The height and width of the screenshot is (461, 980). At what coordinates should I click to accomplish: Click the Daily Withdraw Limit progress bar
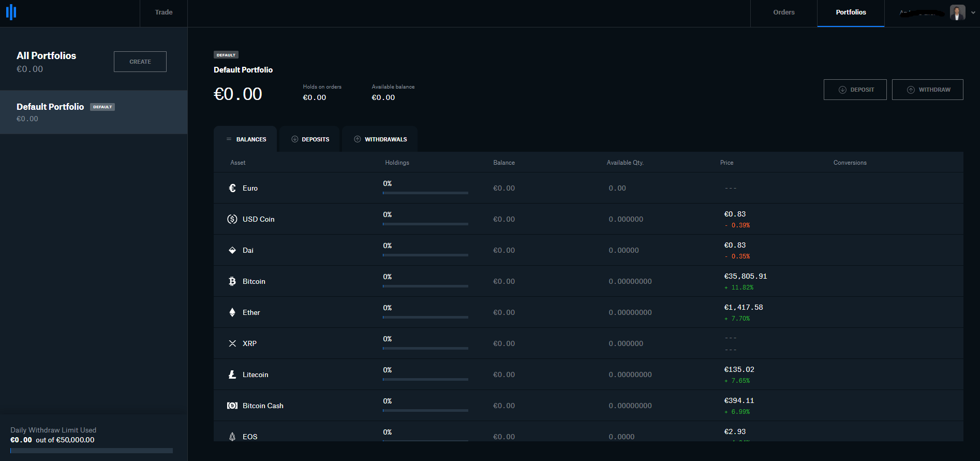pos(92,451)
